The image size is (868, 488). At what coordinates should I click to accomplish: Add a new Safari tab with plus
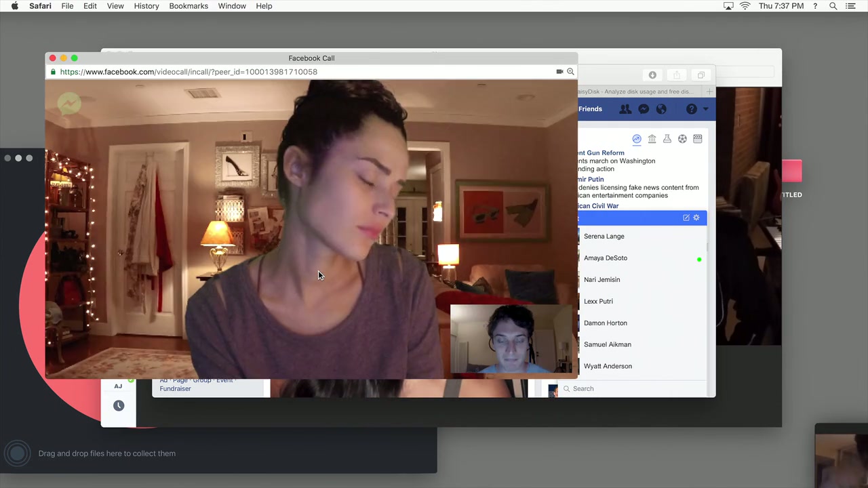point(709,91)
